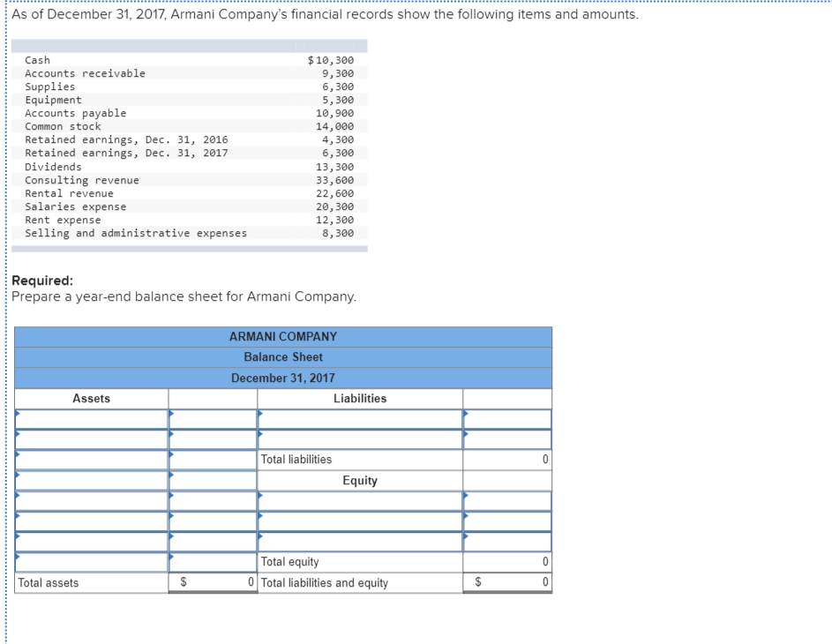Click the first asset amount field under Assets
832x644 pixels.
point(213,419)
